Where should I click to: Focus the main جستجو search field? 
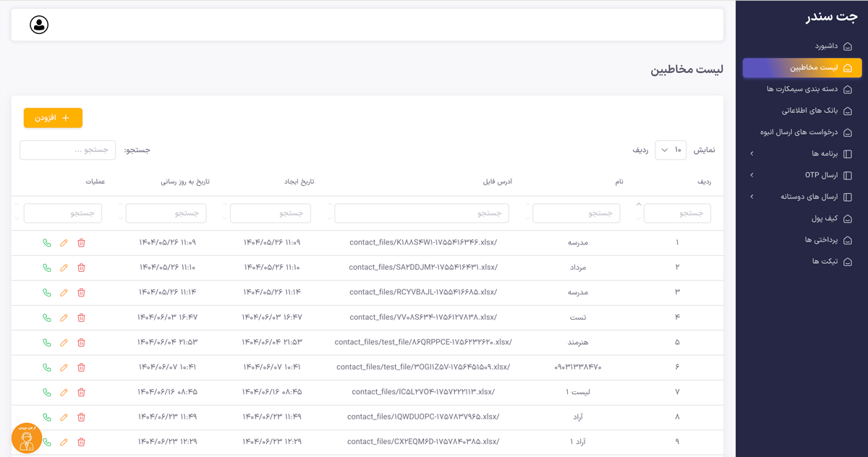[68, 150]
